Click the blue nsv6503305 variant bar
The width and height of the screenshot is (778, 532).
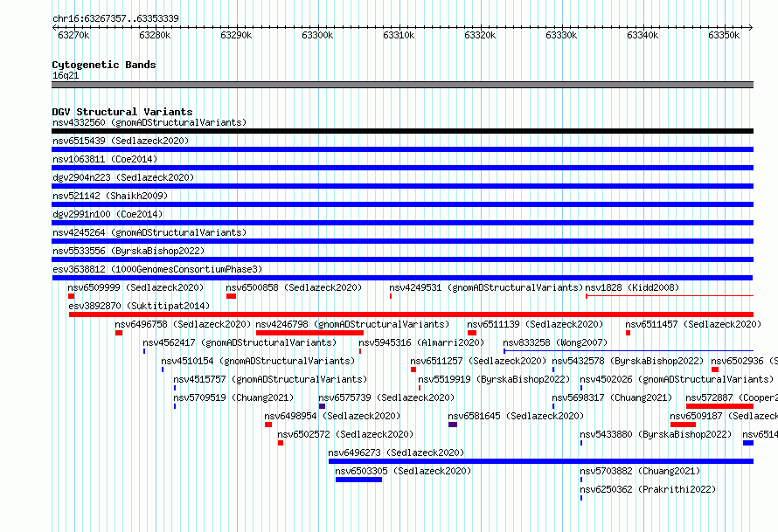pyautogui.click(x=358, y=480)
